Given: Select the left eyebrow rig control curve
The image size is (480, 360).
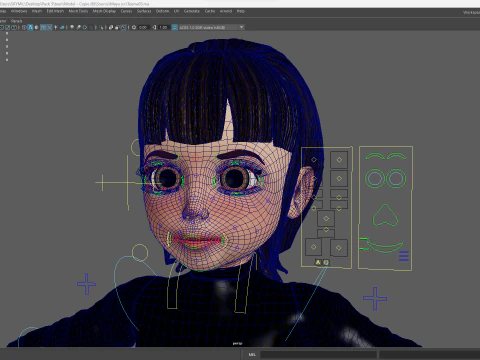Looking at the screenshot, I should point(375,156).
